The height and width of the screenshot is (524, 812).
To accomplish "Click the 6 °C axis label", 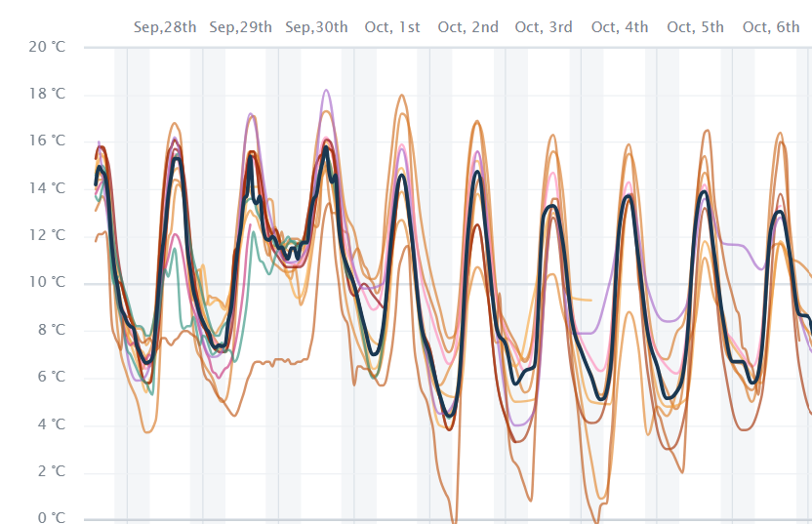I will 52,377.
